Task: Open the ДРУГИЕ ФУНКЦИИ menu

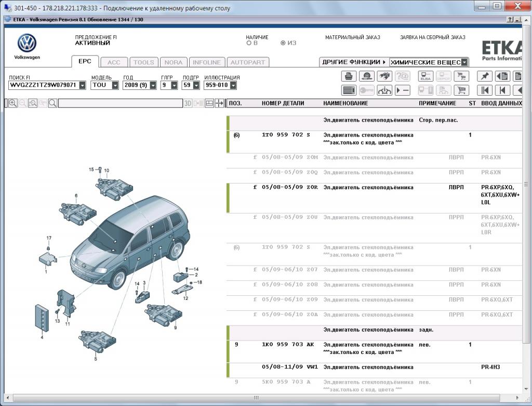Action: point(354,62)
